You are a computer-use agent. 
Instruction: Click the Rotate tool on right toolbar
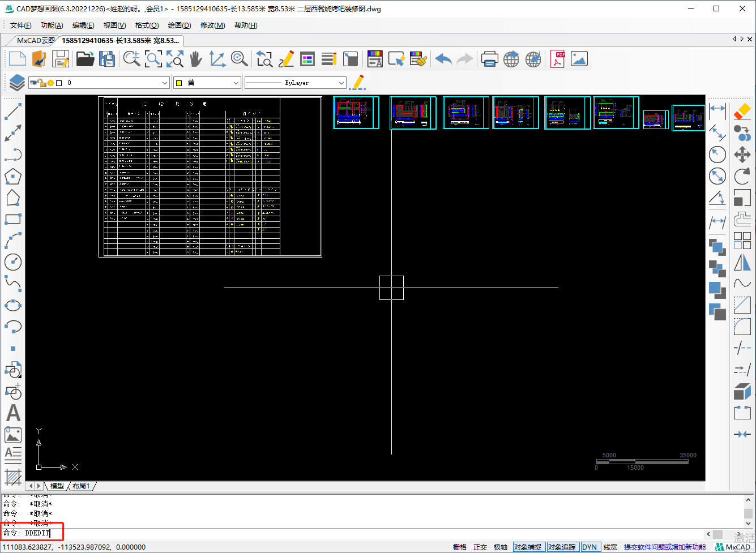(x=742, y=176)
